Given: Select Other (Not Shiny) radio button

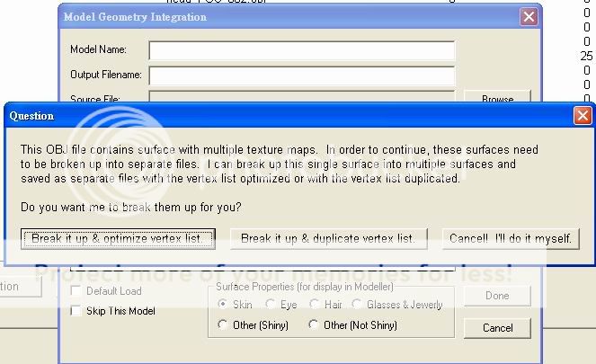Looking at the screenshot, I should [314, 325].
